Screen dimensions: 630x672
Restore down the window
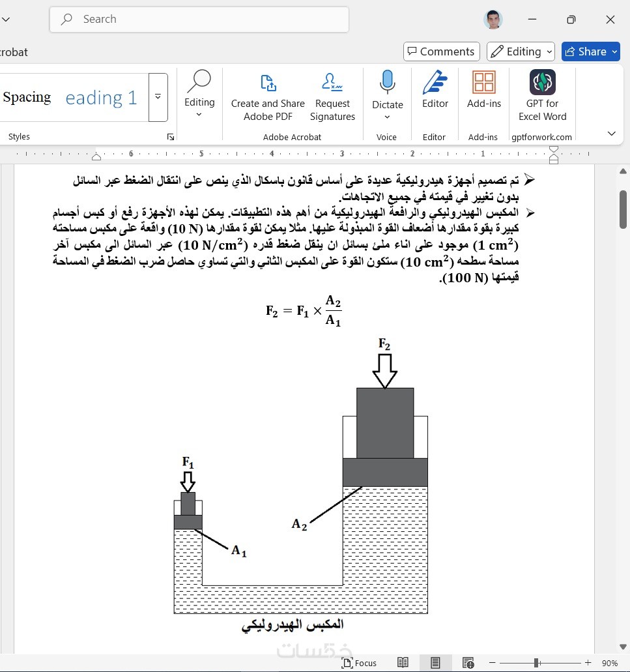pos(571,20)
